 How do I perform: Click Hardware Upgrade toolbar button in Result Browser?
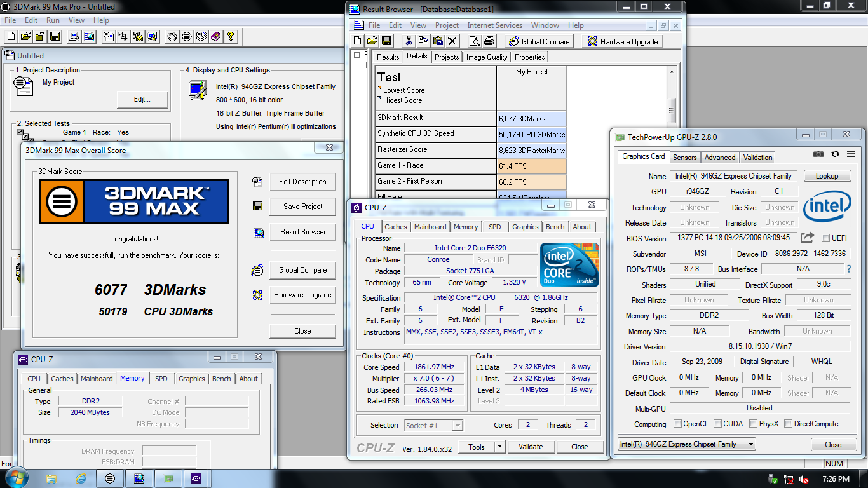(x=623, y=41)
